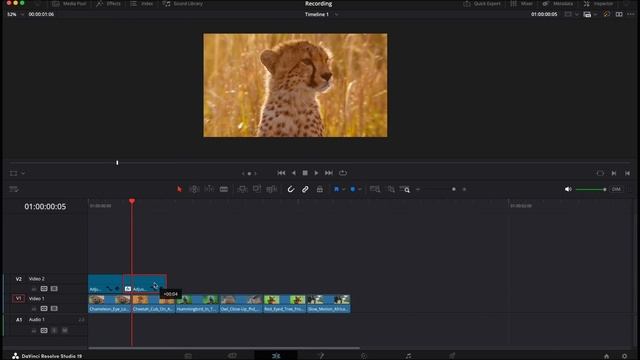Play the timeline in reverse
Screen dimensions: 640x360
[293, 173]
